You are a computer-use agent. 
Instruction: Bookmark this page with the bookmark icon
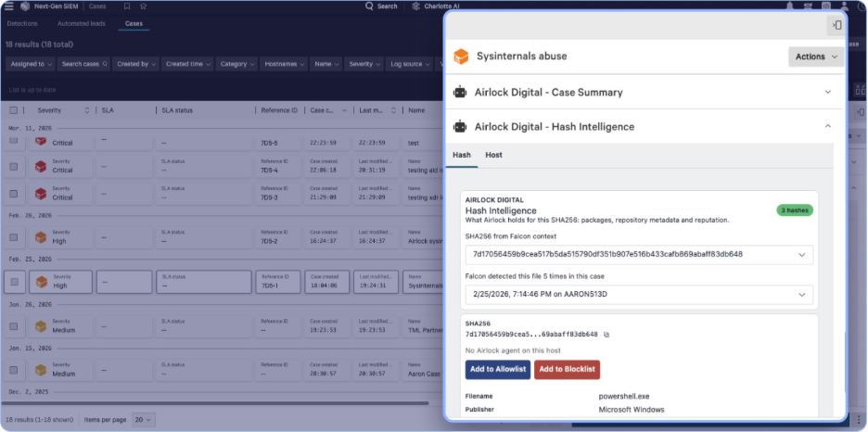(x=127, y=6)
